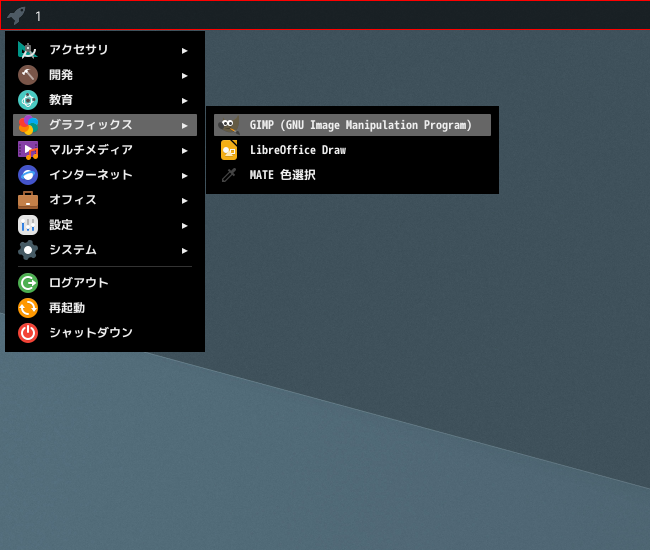Open the インターネット menu entry
The height and width of the screenshot is (550, 650).
(105, 175)
